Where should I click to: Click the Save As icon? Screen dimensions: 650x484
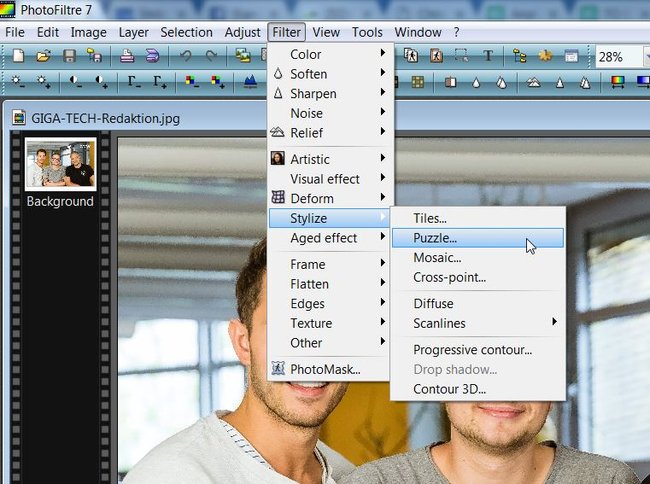click(95, 56)
